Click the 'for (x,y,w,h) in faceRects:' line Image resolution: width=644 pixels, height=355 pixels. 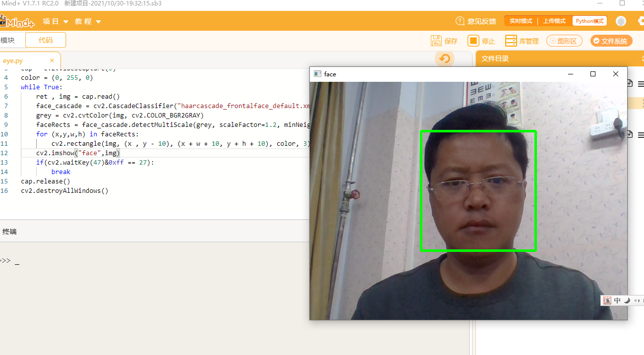click(x=88, y=134)
